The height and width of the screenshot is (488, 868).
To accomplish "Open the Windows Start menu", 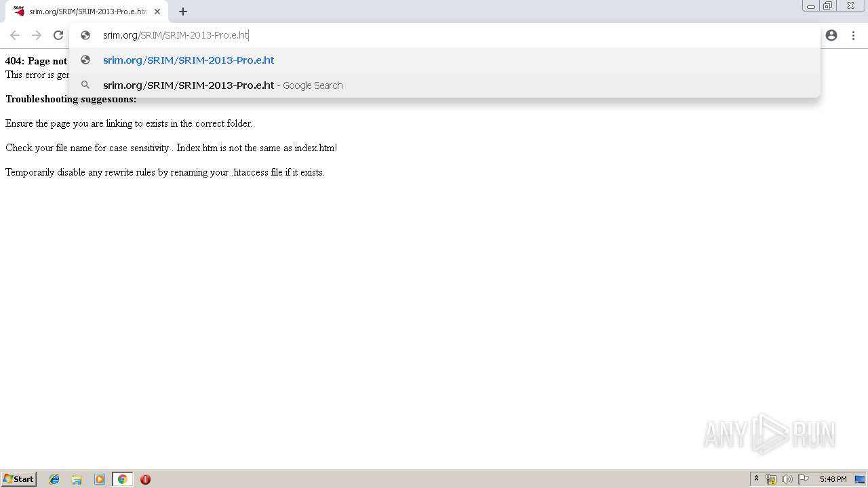I will coord(18,479).
